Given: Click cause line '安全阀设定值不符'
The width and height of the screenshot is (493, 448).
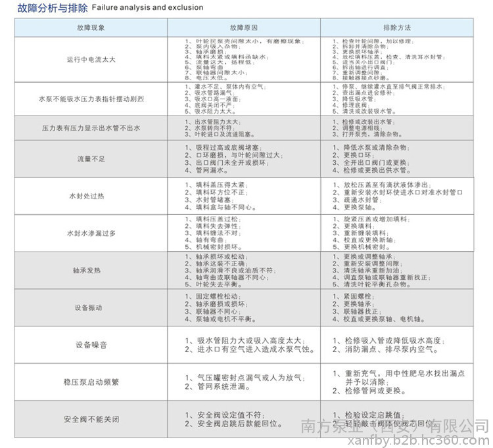Looking at the screenshot, I should tap(225, 414).
